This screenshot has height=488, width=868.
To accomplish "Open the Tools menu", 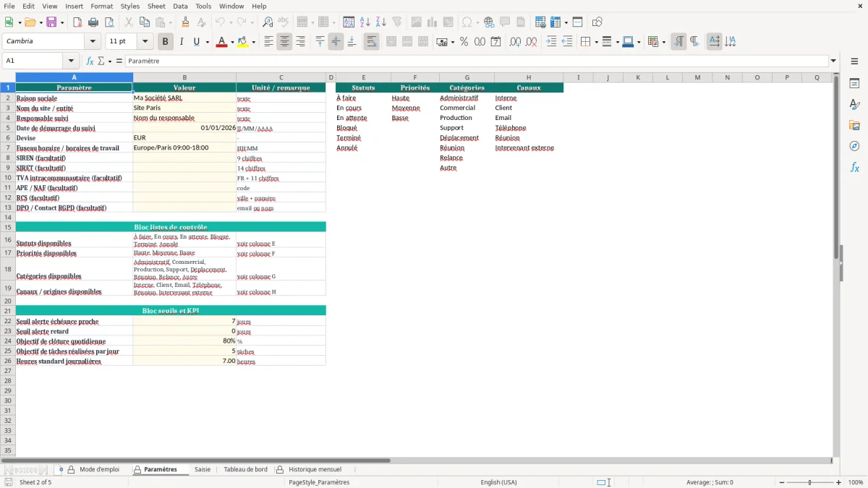I will (x=203, y=6).
